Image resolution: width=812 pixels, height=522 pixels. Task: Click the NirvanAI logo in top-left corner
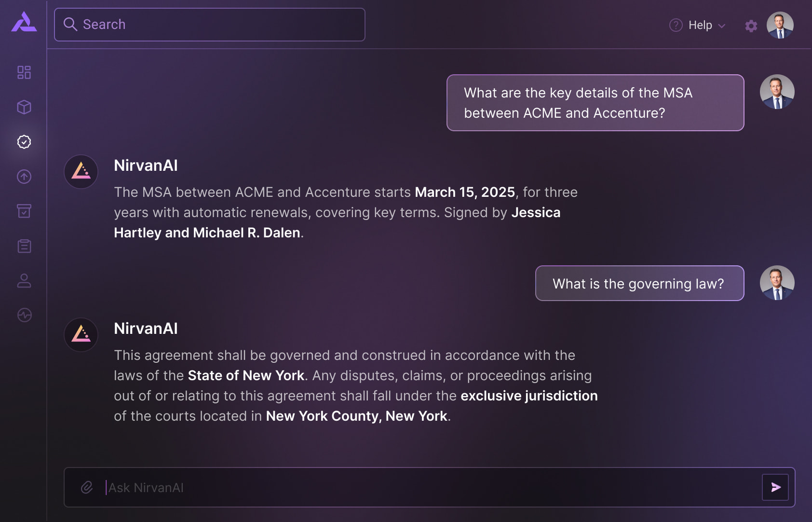pyautogui.click(x=24, y=22)
